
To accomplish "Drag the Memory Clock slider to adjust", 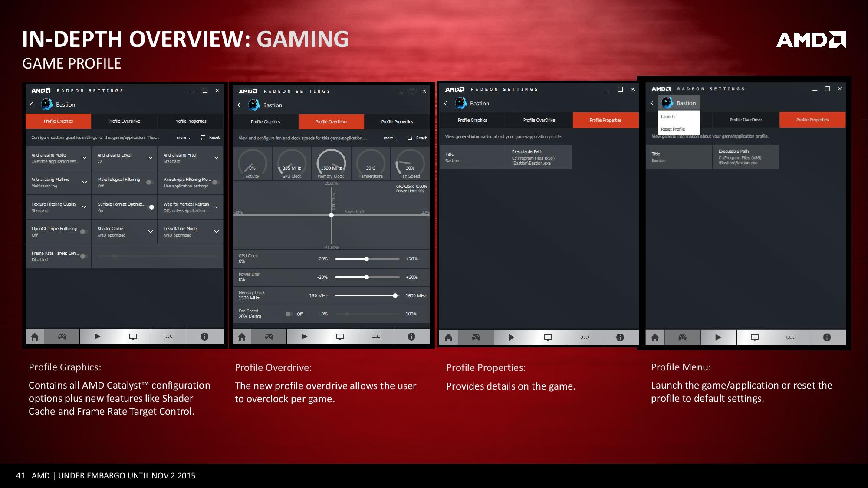I will (x=395, y=295).
